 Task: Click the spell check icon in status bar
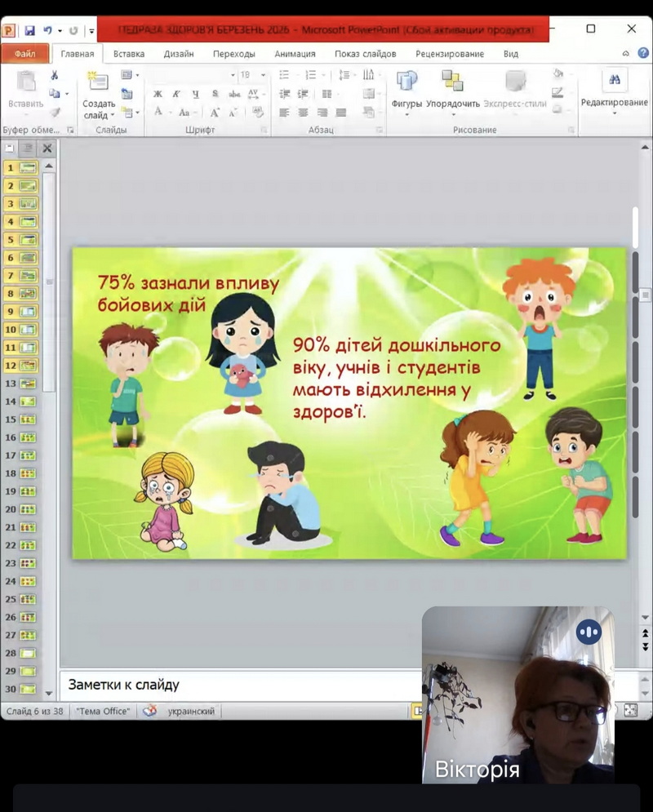tap(149, 711)
